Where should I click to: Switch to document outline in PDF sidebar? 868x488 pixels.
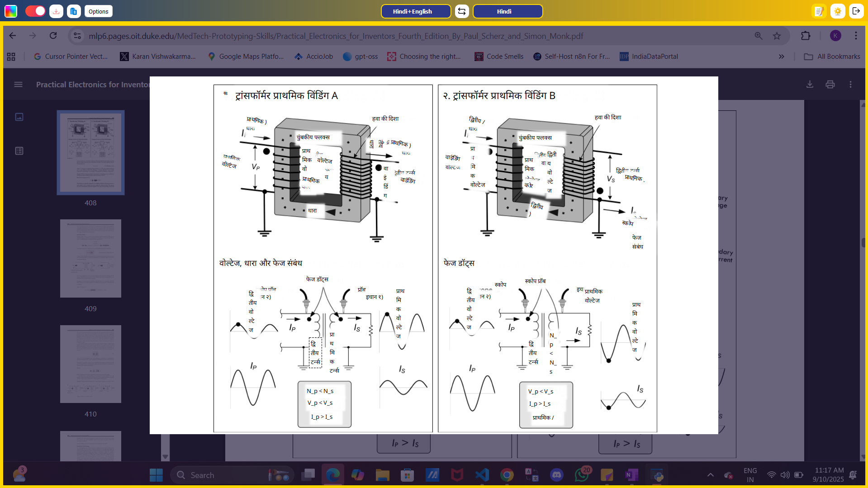19,151
